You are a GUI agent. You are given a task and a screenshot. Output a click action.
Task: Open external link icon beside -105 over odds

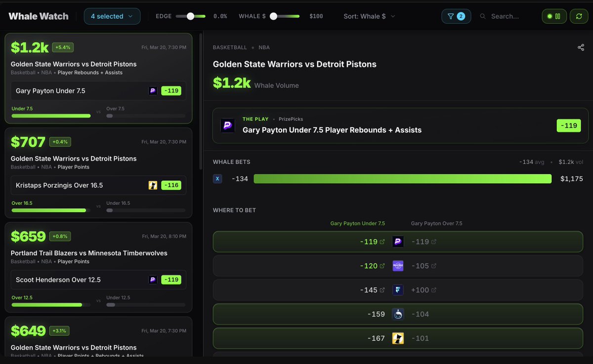click(x=434, y=266)
